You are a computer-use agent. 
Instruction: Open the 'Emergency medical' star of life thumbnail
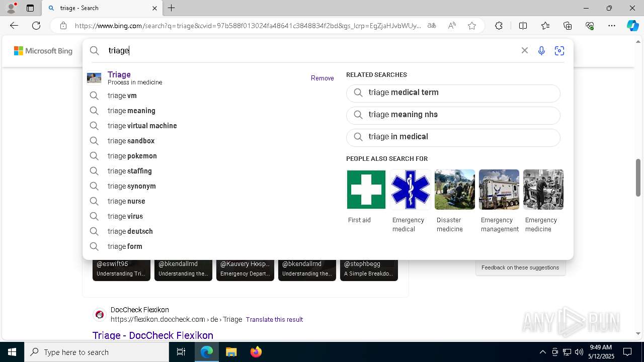411,190
